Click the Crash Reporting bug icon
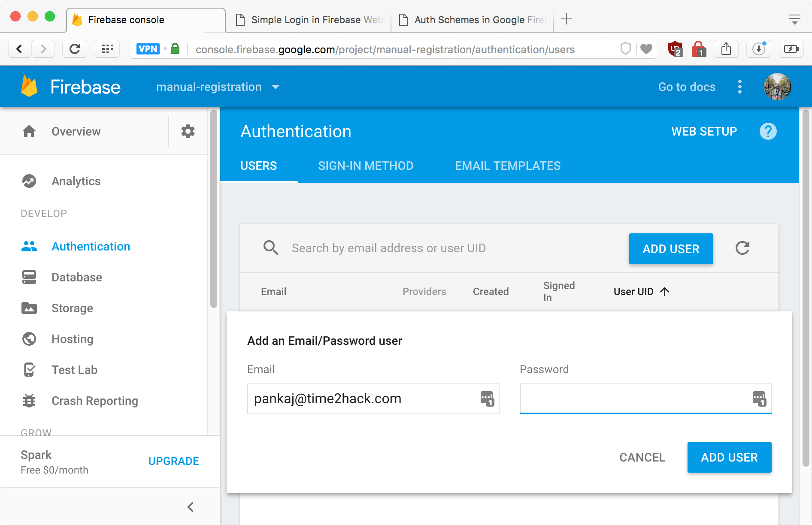Screen dimensions: 812x525 29,401
